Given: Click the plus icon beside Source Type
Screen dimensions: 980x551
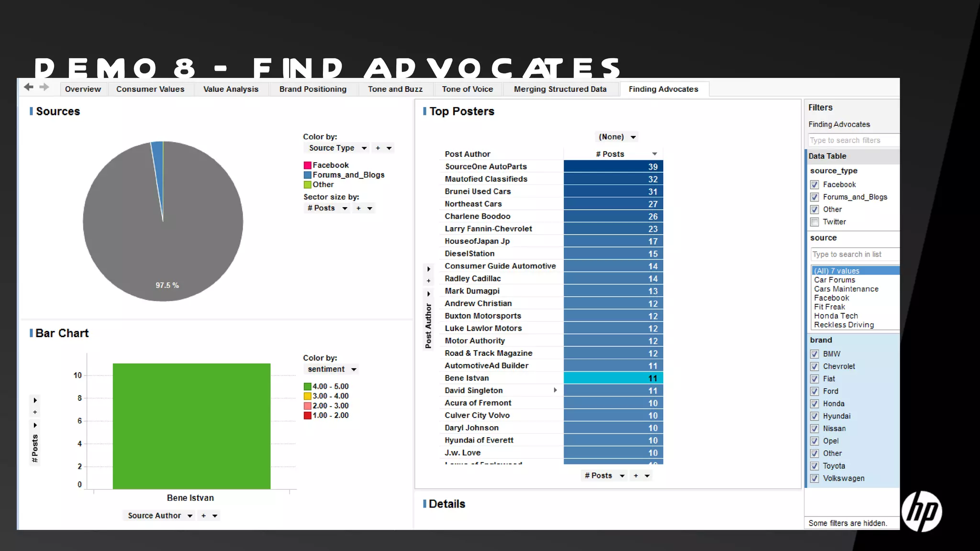Looking at the screenshot, I should coord(378,148).
